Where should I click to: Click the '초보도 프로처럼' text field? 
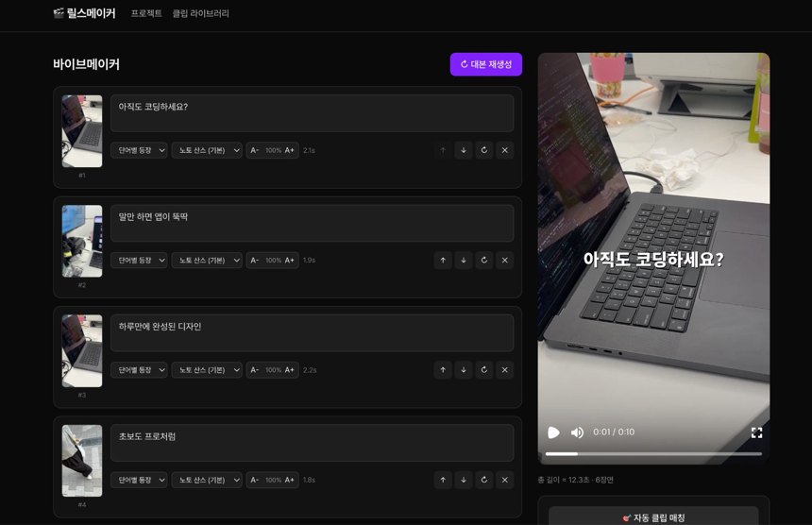coord(313,443)
